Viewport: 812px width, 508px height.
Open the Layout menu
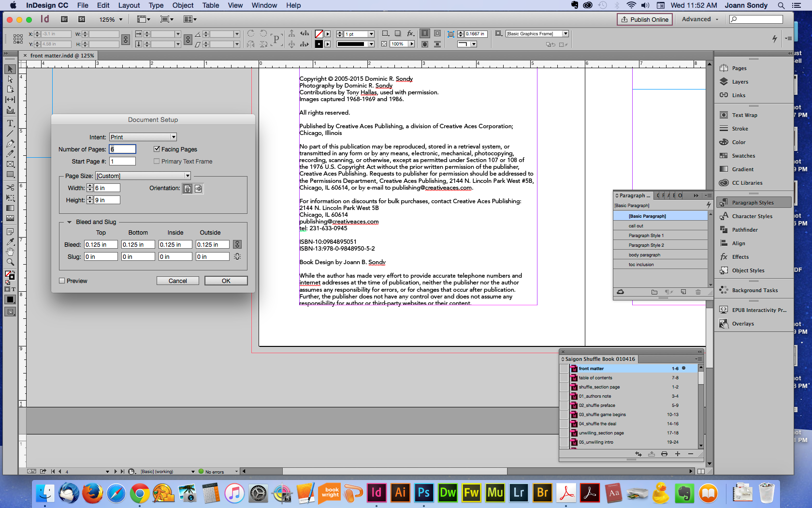(129, 5)
